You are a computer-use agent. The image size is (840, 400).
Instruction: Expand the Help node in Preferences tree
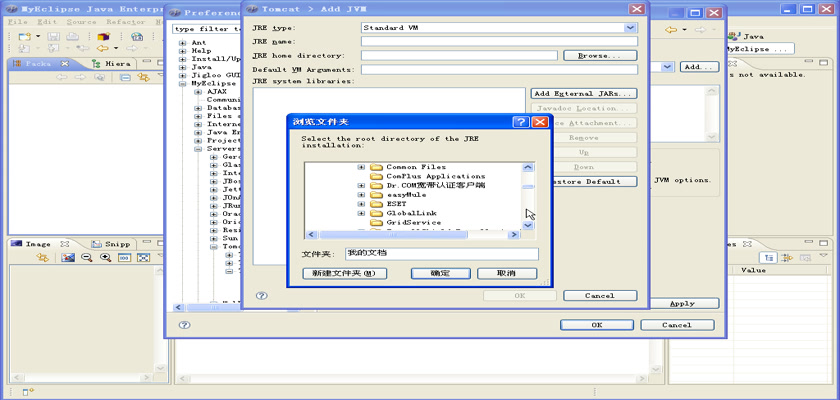coord(183,51)
